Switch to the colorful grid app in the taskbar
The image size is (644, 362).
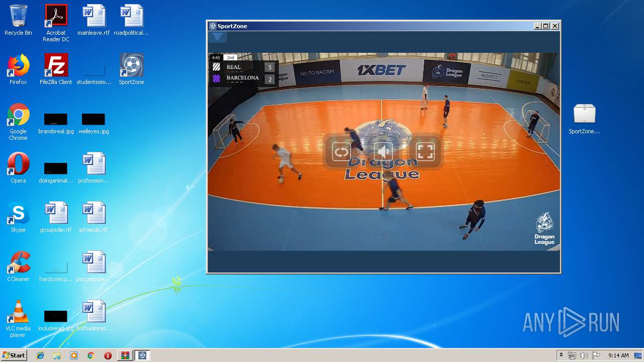click(x=125, y=355)
